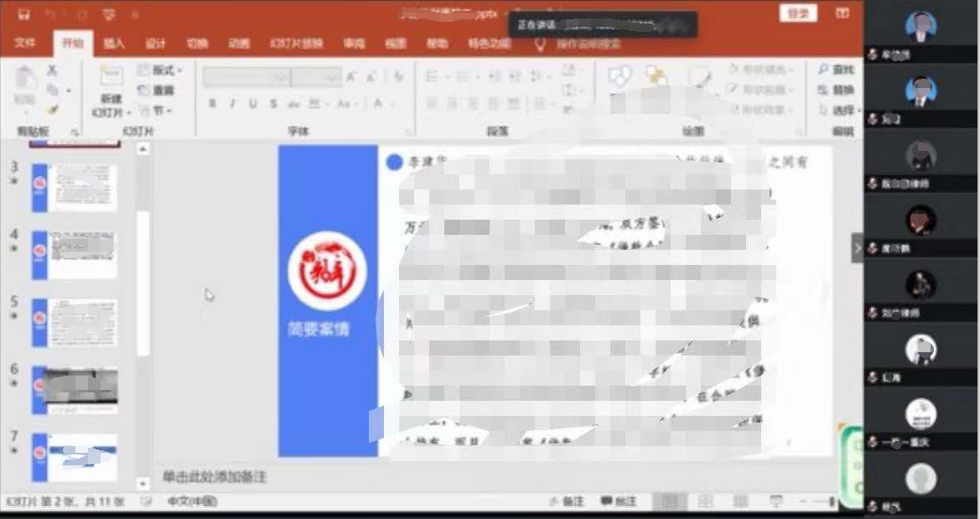The width and height of the screenshot is (980, 519).
Task: Toggle Underline formatting
Action: point(252,104)
